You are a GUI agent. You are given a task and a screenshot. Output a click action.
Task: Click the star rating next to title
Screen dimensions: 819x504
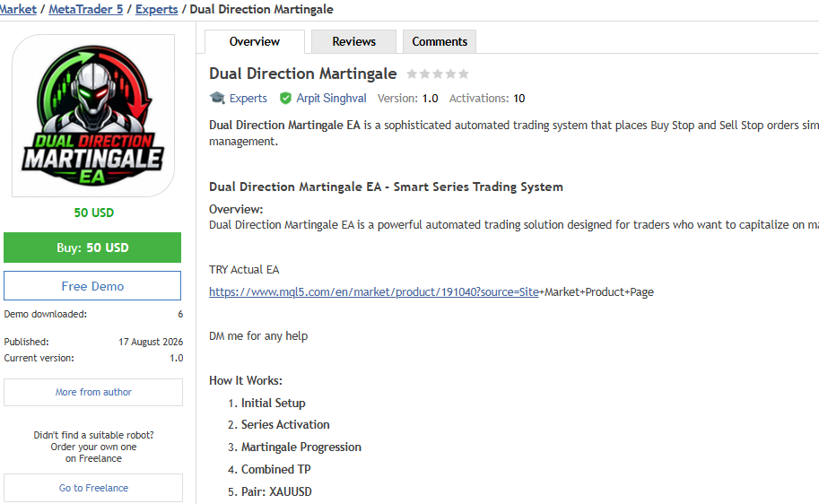click(438, 74)
